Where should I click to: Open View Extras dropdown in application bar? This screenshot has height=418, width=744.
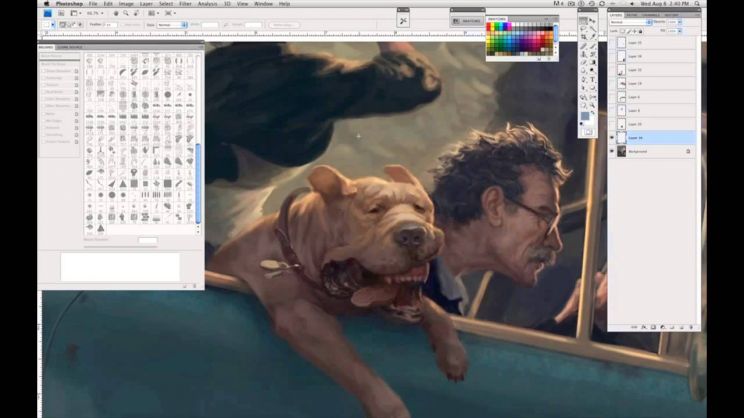coord(75,13)
